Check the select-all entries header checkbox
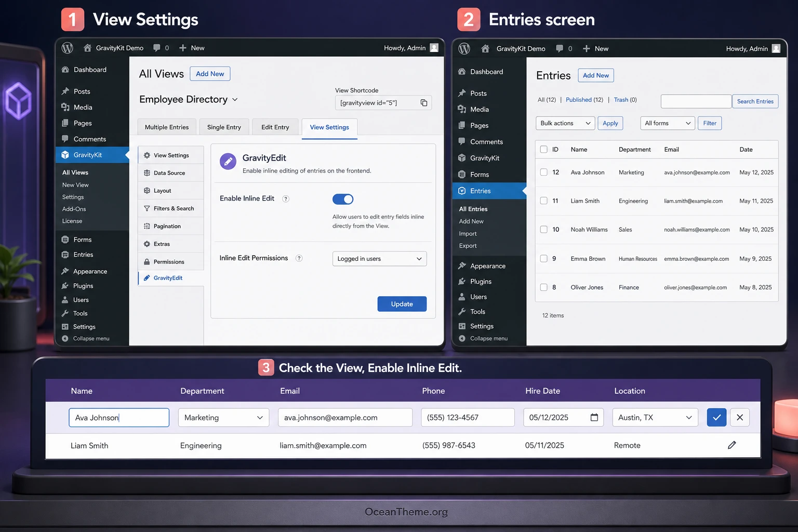This screenshot has width=798, height=532. click(543, 150)
